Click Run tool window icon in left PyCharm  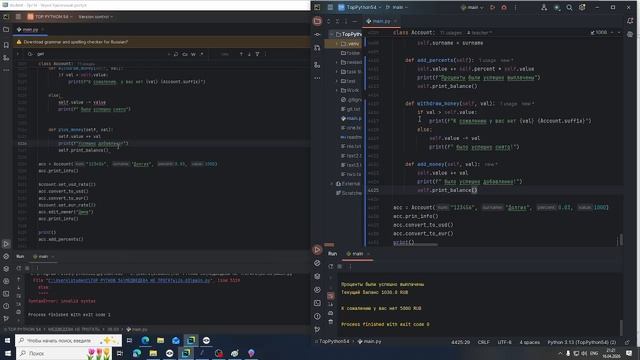click(x=6, y=244)
